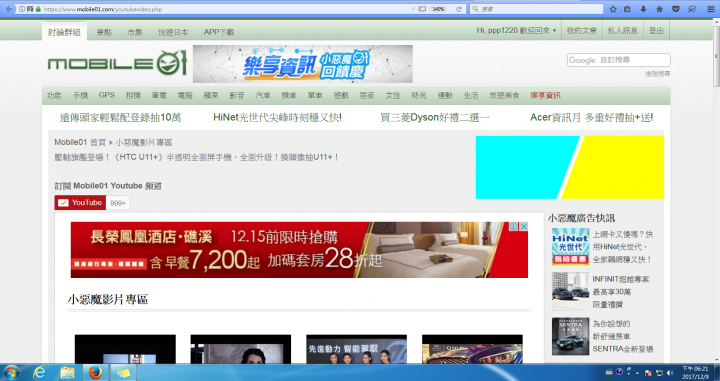The width and height of the screenshot is (720, 381).
Task: Close the hotel ad with the X icon
Action: (523, 226)
